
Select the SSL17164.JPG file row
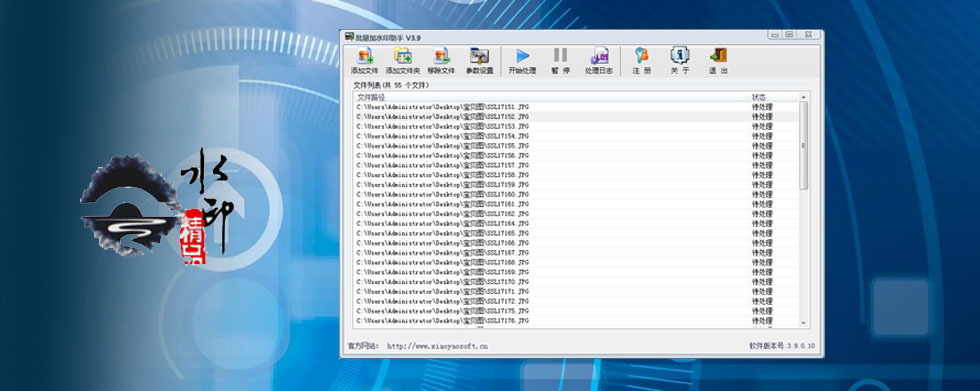576,223
